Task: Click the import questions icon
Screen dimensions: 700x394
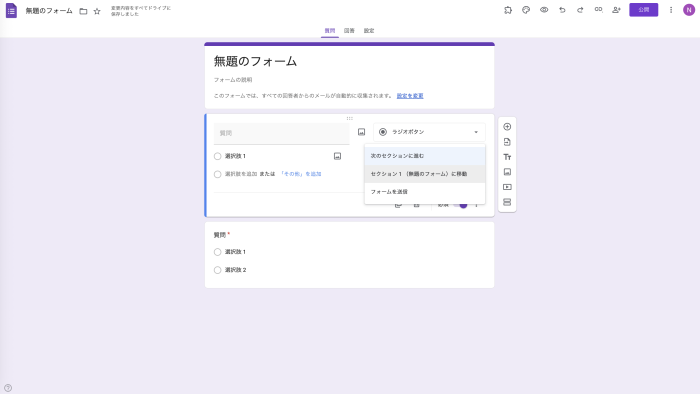Action: tap(507, 142)
